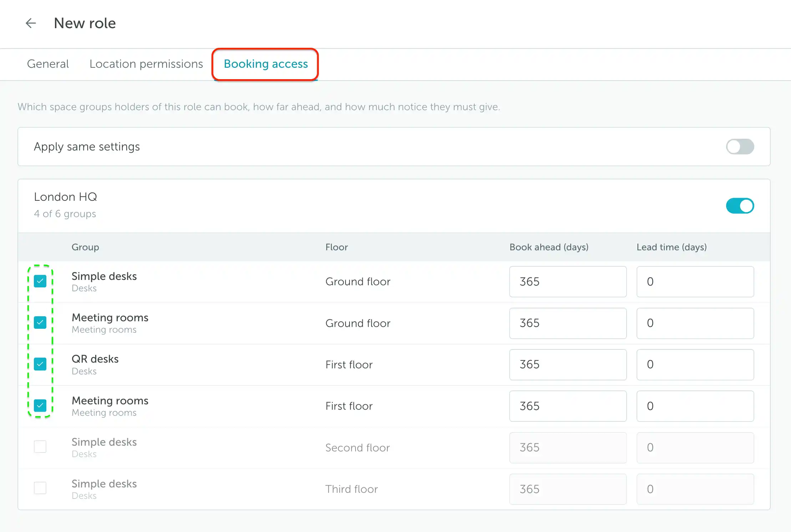Edit Lead time for Meeting rooms First floor

pos(695,406)
